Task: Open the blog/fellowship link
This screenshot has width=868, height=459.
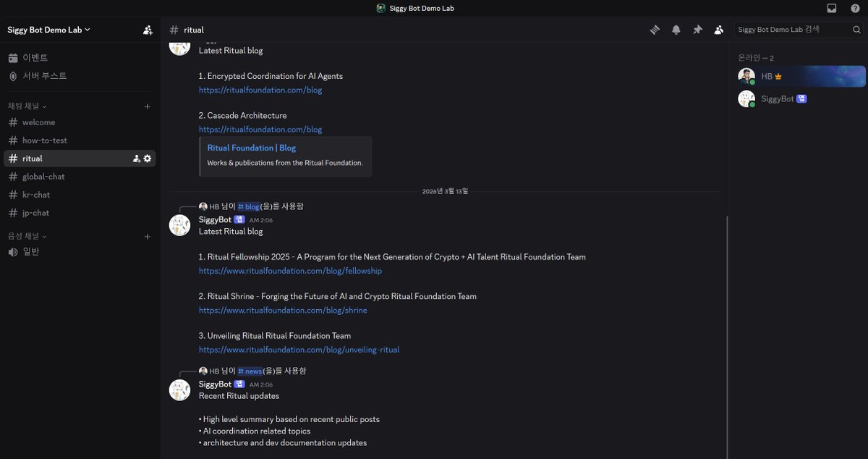Action: point(290,271)
